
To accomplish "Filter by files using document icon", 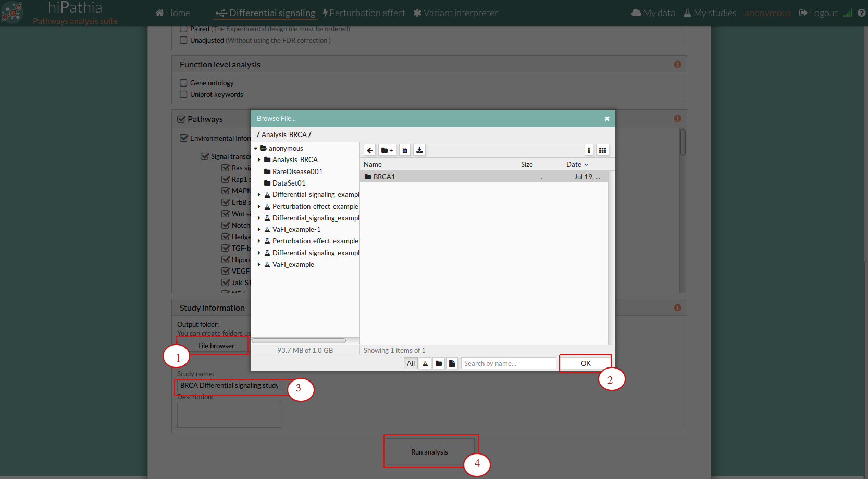I will pyautogui.click(x=452, y=363).
